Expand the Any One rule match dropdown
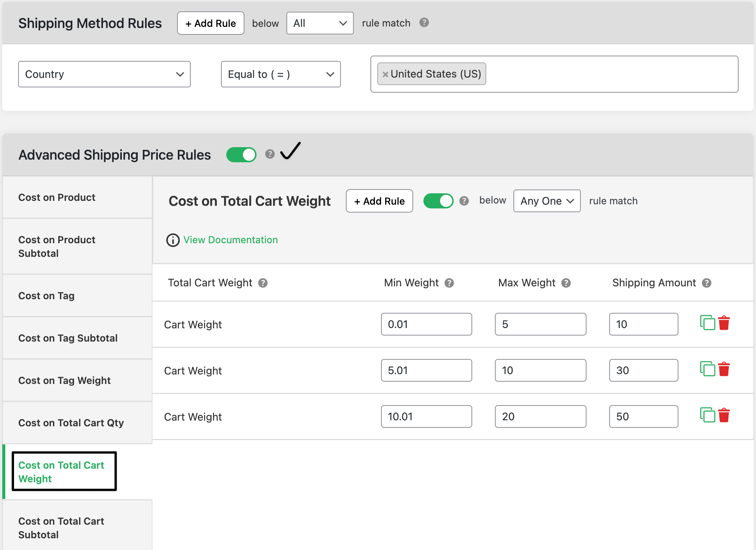Viewport: 756px width, 550px height. point(547,201)
